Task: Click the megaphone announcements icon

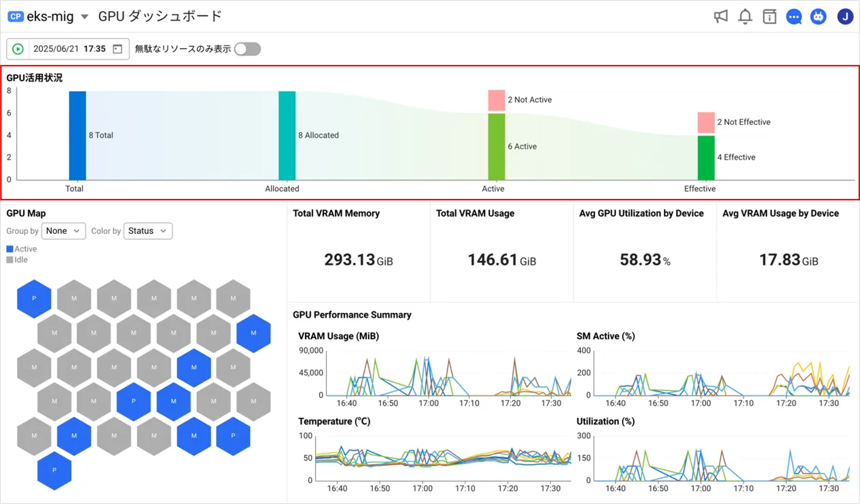Action: click(x=721, y=16)
